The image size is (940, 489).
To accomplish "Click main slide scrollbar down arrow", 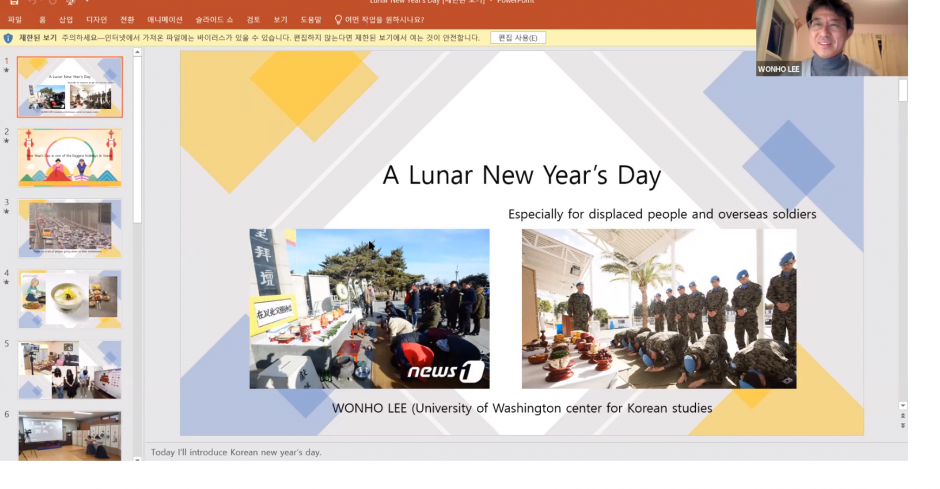I will [903, 406].
